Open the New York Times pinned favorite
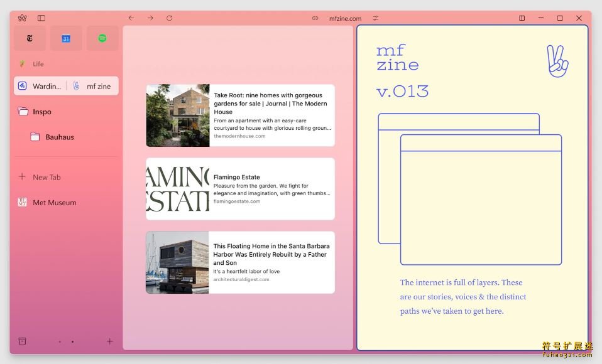 [x=30, y=38]
